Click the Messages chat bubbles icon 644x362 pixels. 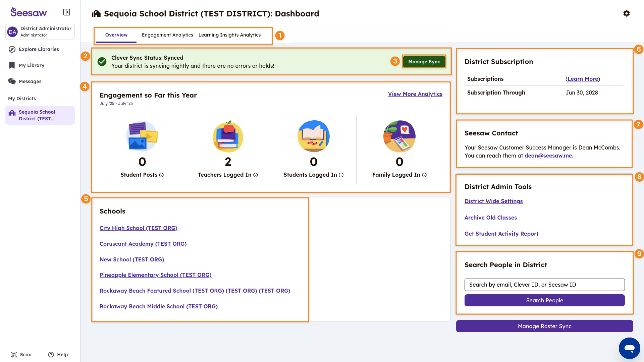(x=12, y=81)
